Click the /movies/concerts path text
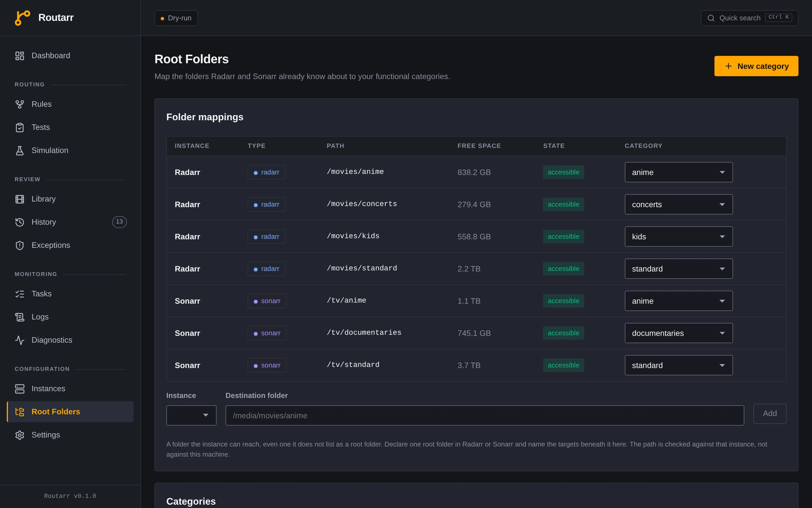812x508 pixels. (362, 204)
